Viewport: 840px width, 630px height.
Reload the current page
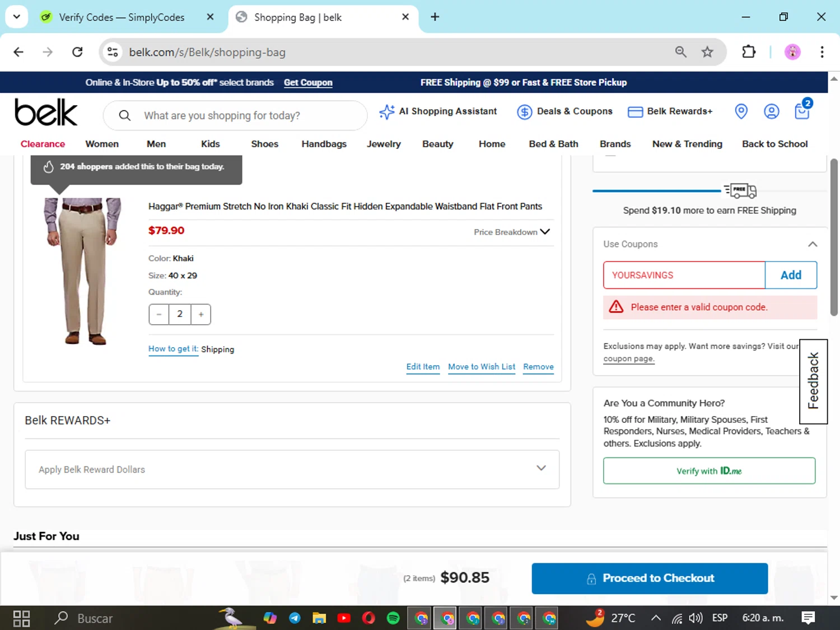pos(77,52)
